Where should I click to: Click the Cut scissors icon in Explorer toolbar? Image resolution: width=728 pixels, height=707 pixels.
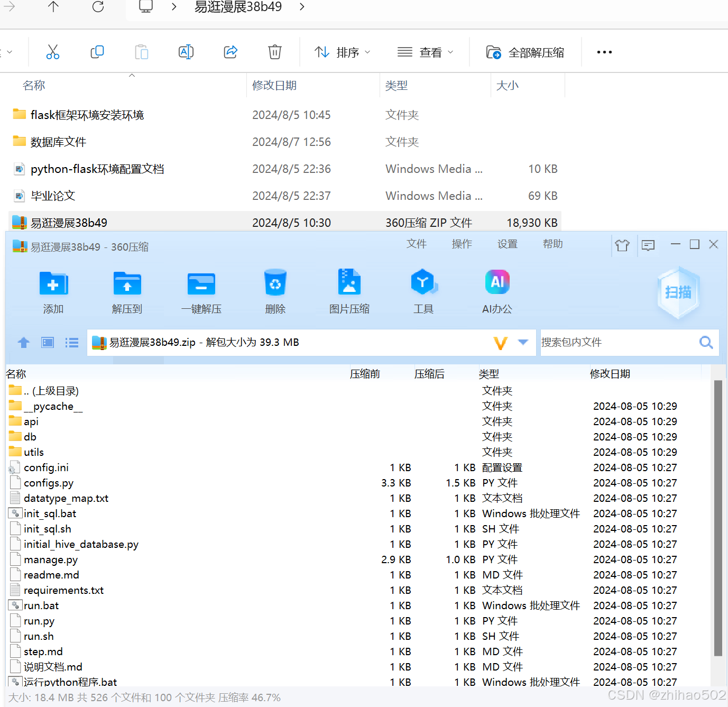tap(53, 52)
